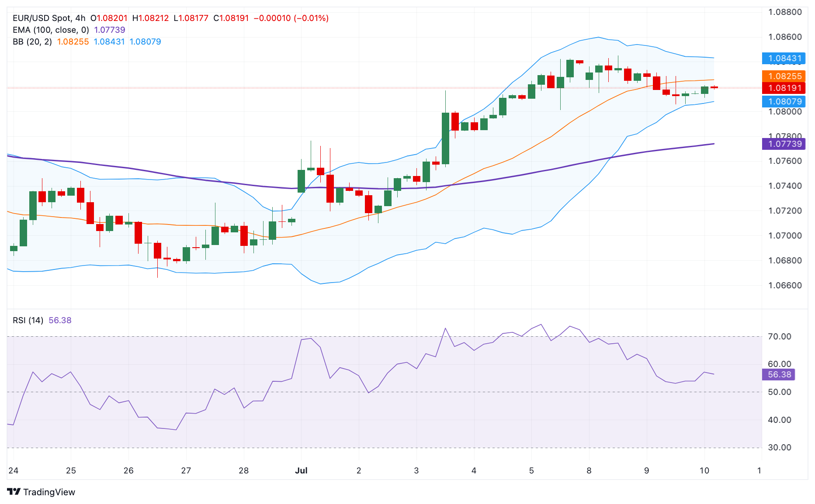The width and height of the screenshot is (815, 504).
Task: Select the EUR/USD Spot, 4h chart title
Action: [x=49, y=18]
